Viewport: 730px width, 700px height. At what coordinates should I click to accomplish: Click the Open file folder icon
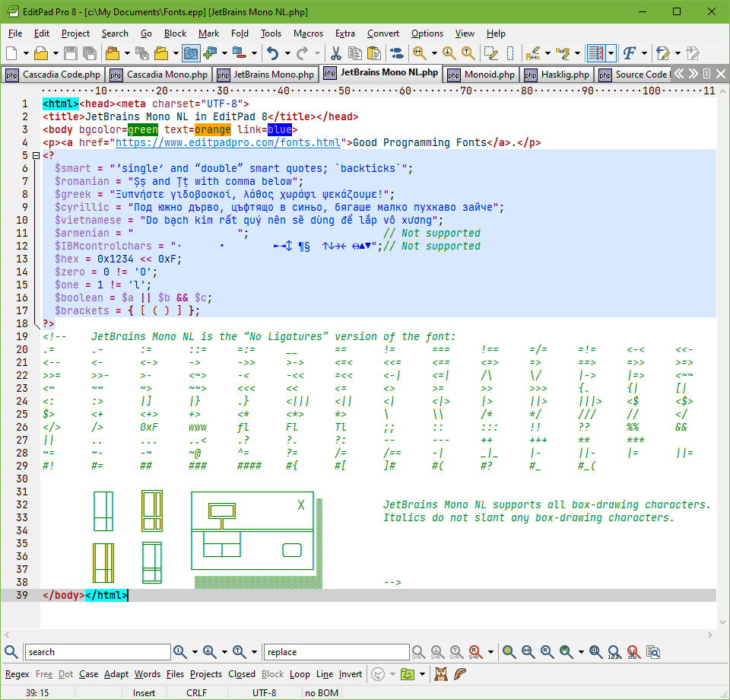click(41, 53)
